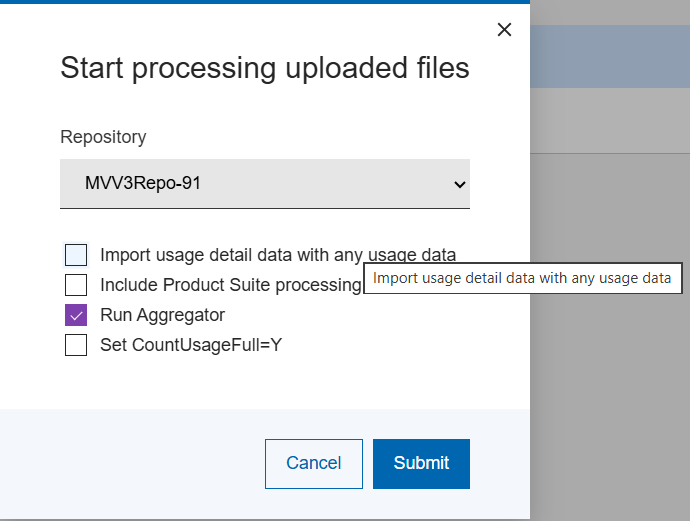Click the 'Start processing uploaded files' heading

264,68
